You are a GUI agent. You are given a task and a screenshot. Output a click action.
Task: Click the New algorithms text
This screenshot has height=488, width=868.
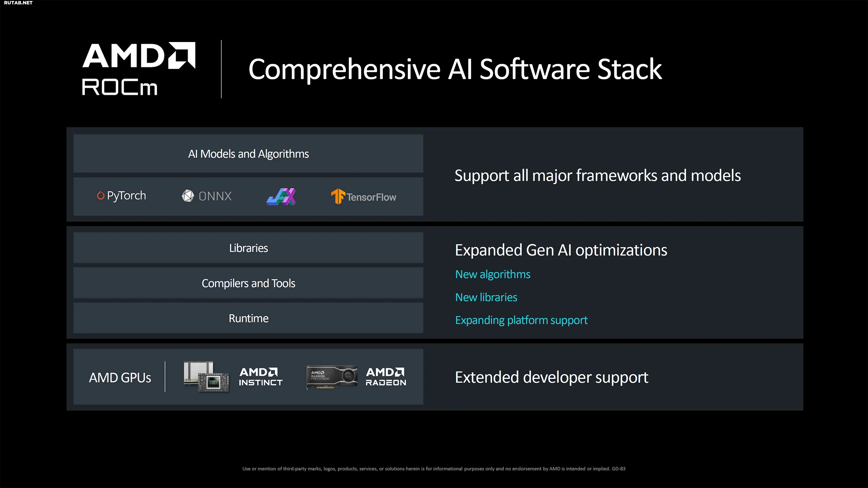[493, 274]
